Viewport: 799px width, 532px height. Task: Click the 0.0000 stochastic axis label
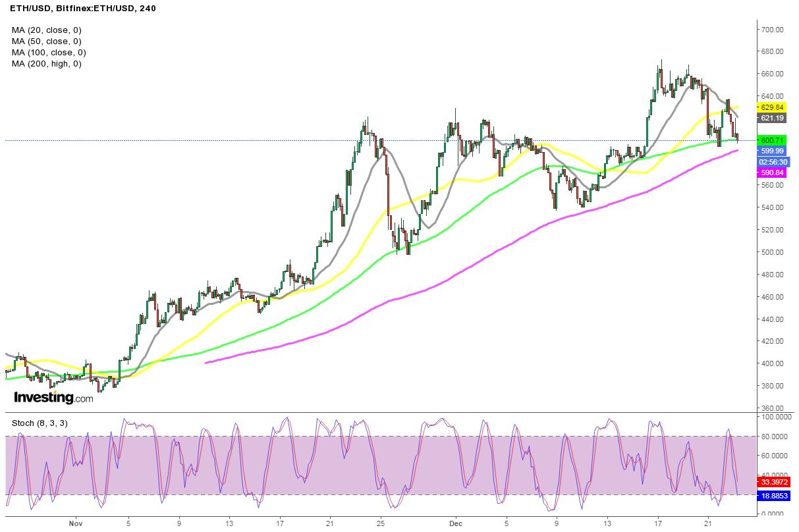click(772, 514)
